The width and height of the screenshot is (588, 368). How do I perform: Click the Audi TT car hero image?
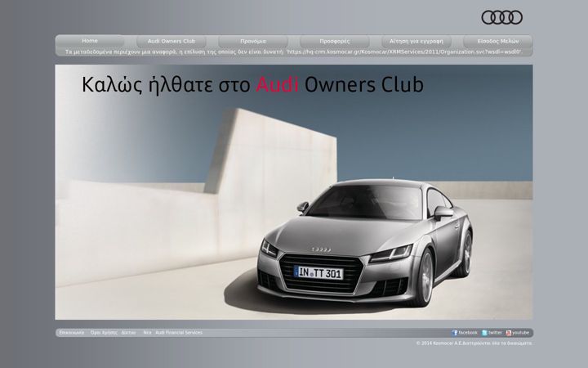[294, 192]
